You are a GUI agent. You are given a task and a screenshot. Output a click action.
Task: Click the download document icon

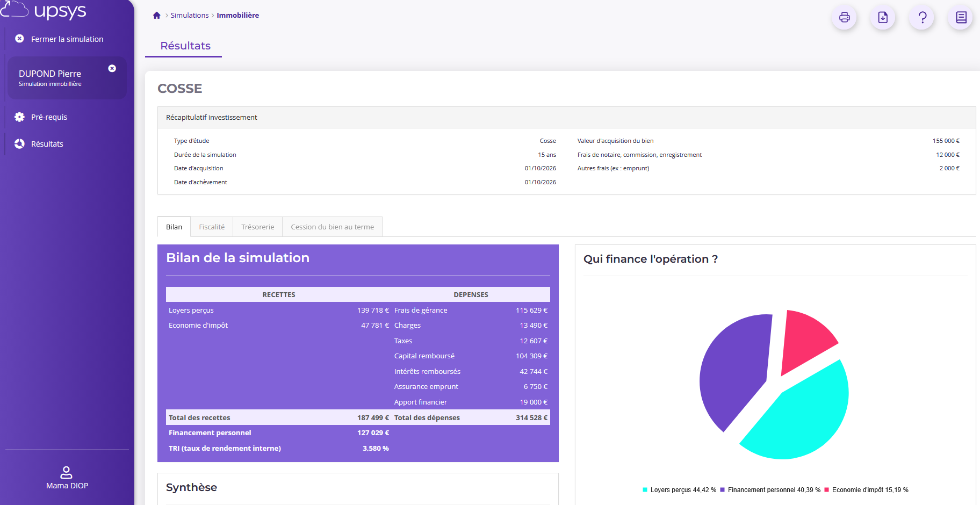[x=883, y=17]
